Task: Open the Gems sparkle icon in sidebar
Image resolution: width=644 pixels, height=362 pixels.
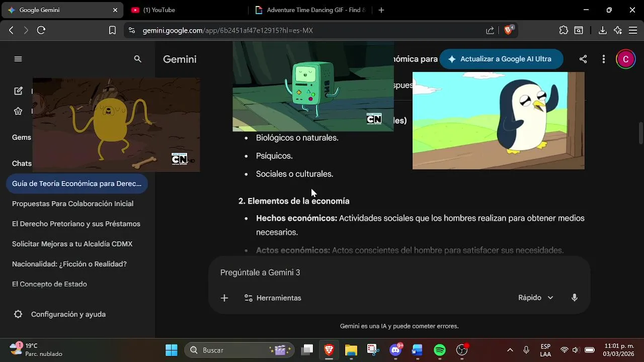Action: click(18, 111)
